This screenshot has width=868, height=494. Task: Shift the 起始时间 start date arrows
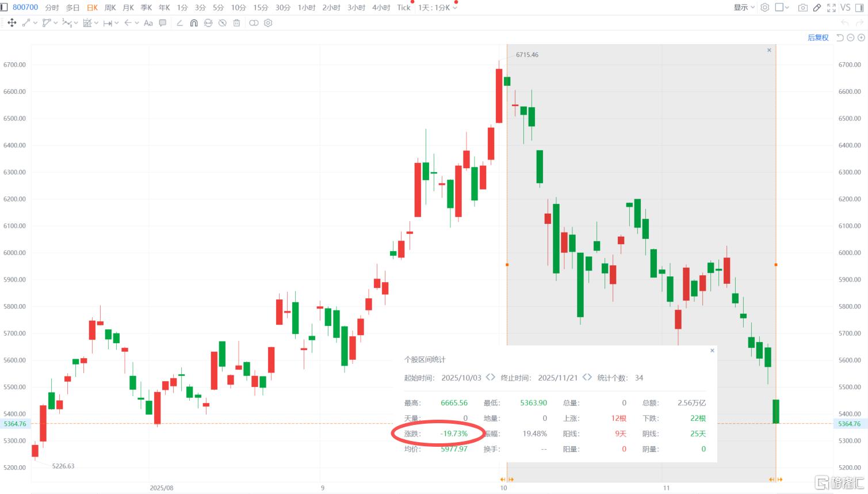pos(490,378)
